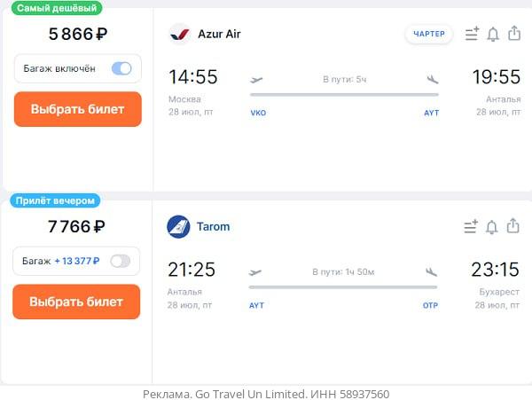Image resolution: width=532 pixels, height=400 pixels.
Task: Select the 7 766 ₽ ticket with 'Выбрать билет'
Action: 76,302
